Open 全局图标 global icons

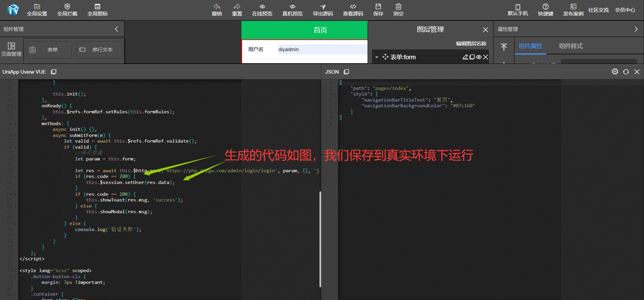coord(98,10)
